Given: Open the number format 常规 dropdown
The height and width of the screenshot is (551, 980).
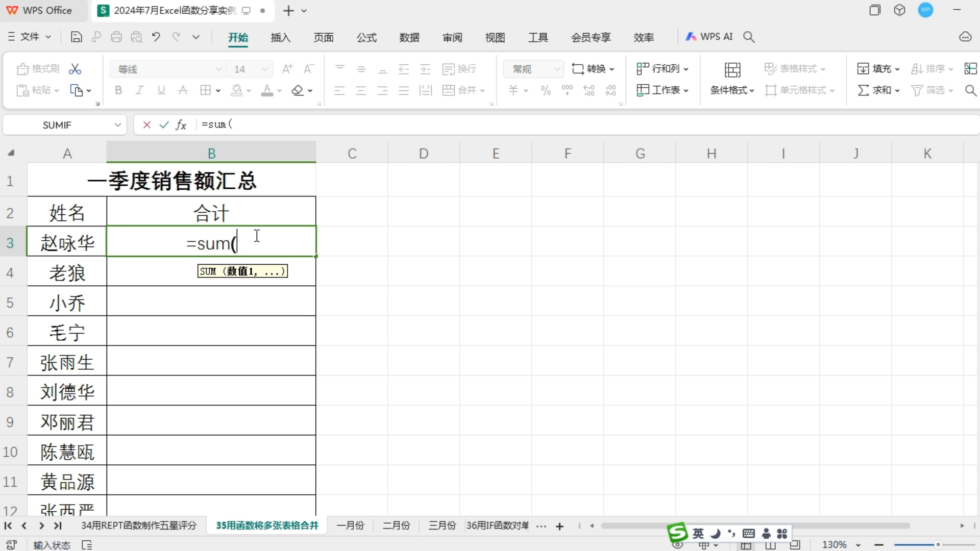Looking at the screenshot, I should pos(556,69).
